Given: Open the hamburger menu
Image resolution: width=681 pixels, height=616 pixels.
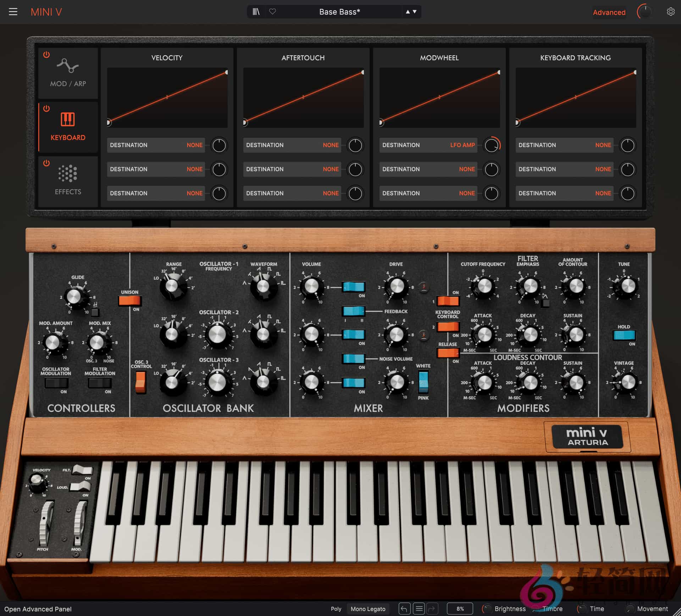Looking at the screenshot, I should [13, 12].
